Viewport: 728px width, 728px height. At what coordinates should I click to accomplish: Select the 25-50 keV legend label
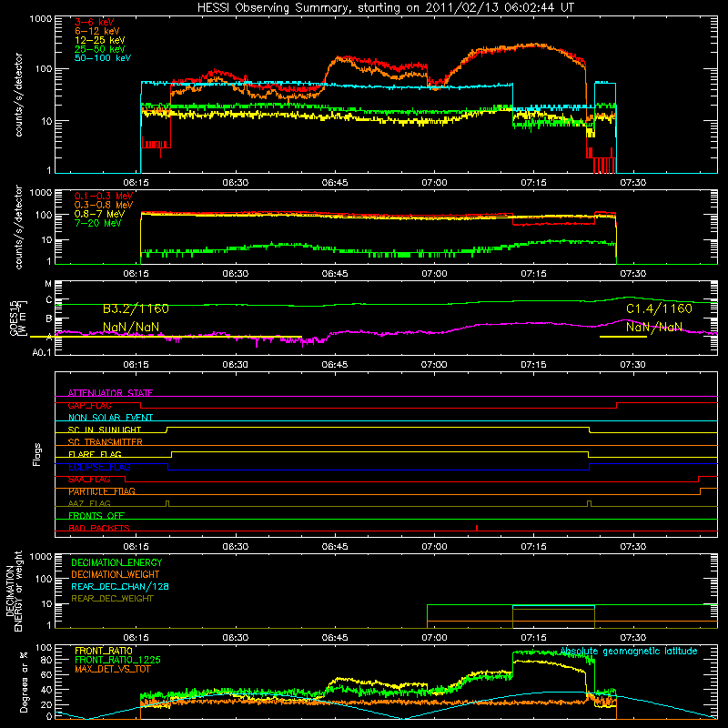point(99,49)
